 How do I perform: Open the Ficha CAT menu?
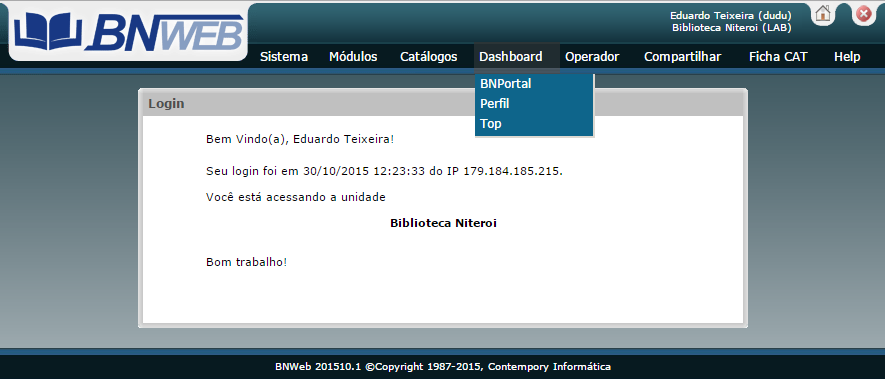click(778, 56)
